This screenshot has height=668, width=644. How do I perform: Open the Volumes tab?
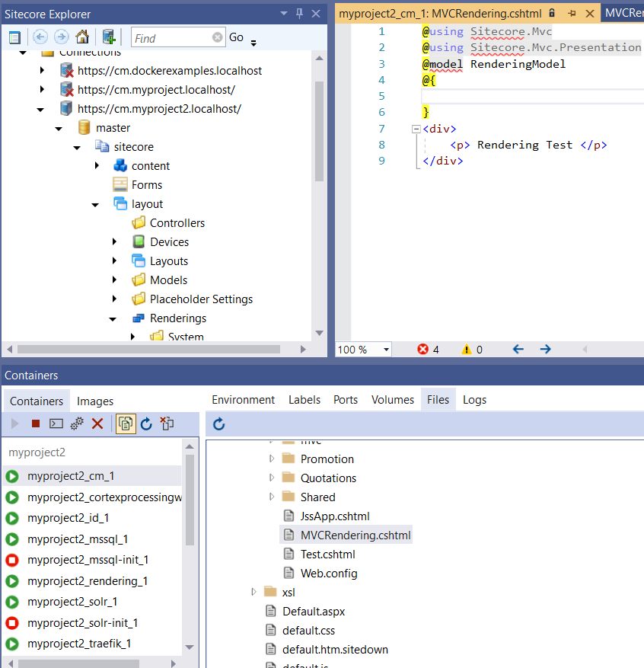pos(393,400)
